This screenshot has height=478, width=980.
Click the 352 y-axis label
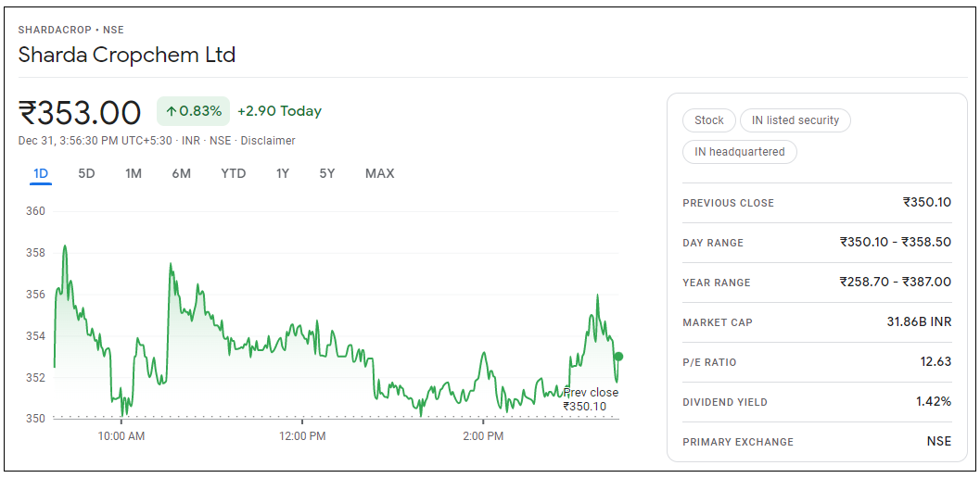tap(36, 377)
